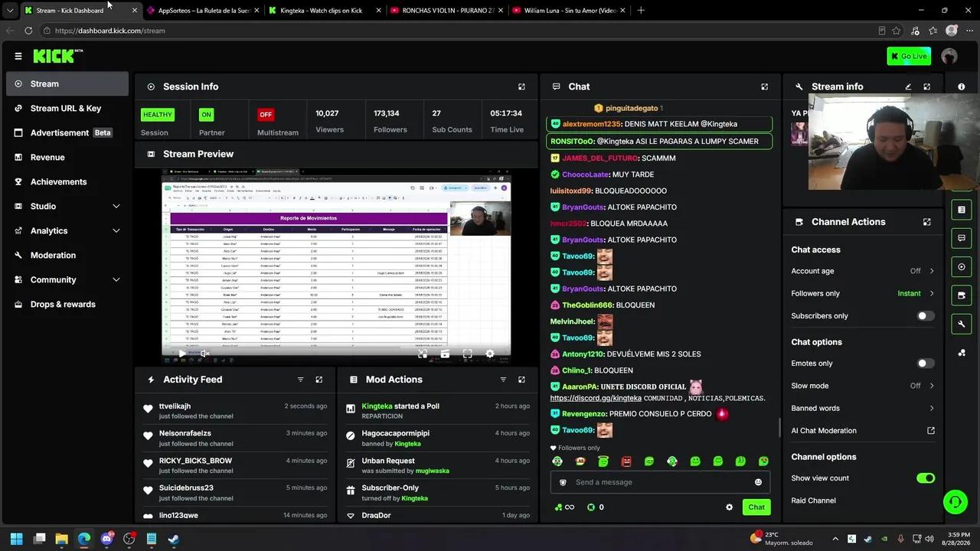The image size is (980, 551).
Task: Open the emoji picker in chat input
Action: [758, 482]
